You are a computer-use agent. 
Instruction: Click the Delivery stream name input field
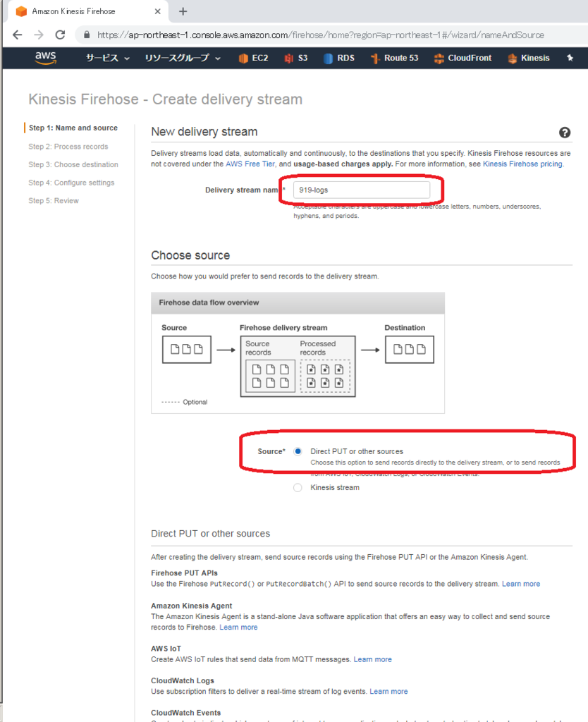coord(362,190)
